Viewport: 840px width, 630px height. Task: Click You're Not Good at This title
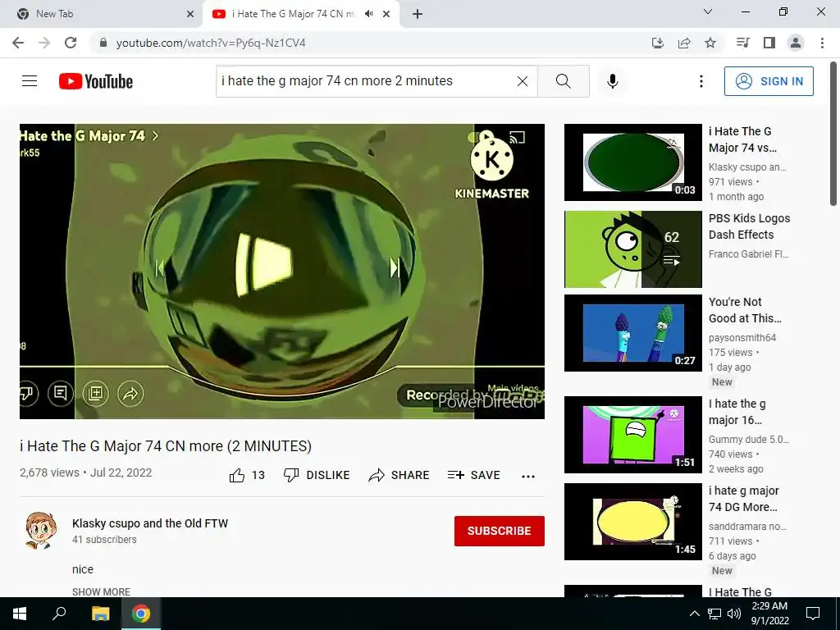[x=745, y=310]
